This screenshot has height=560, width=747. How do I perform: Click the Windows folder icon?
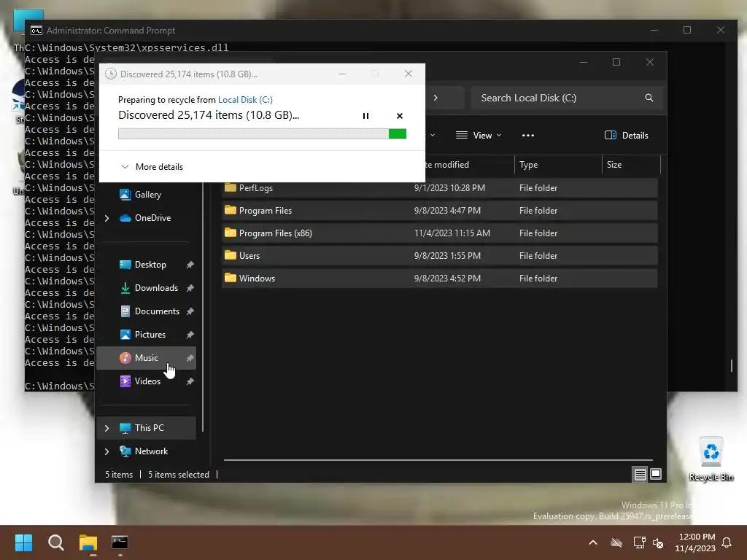pos(231,278)
